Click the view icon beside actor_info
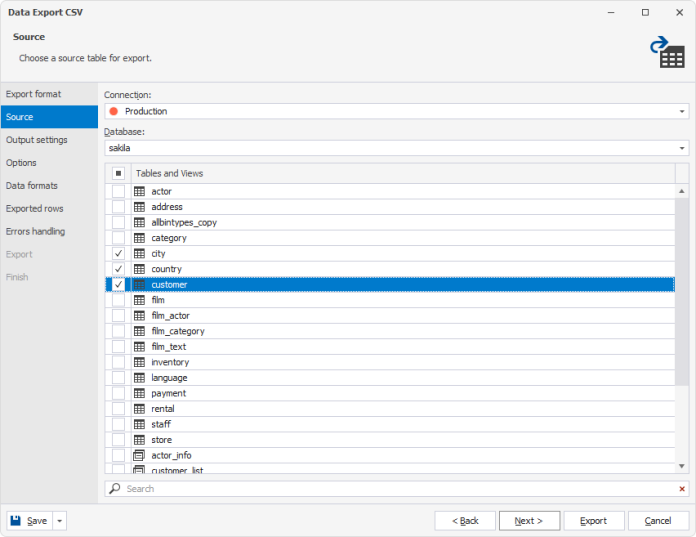Screen dimensions: 696x537 click(140, 455)
